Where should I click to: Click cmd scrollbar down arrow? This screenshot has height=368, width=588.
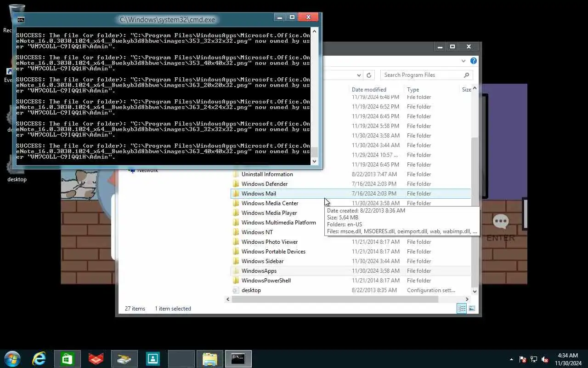coord(314,161)
